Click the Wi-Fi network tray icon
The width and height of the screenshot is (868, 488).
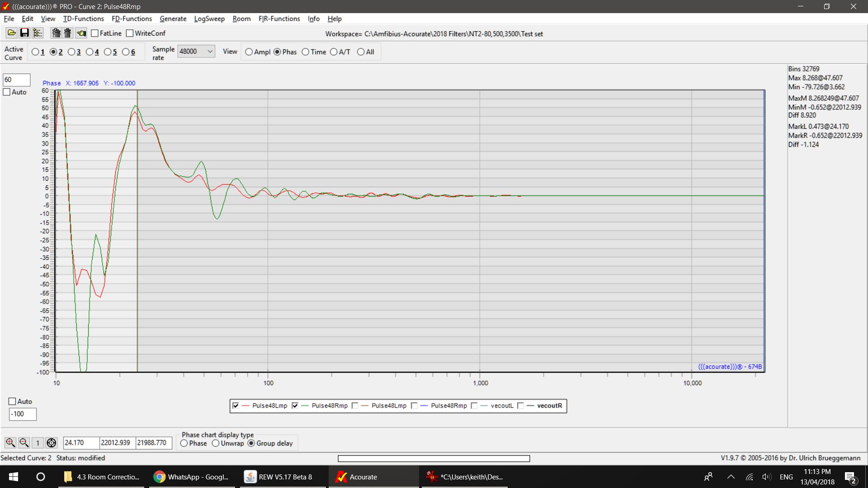tap(749, 477)
